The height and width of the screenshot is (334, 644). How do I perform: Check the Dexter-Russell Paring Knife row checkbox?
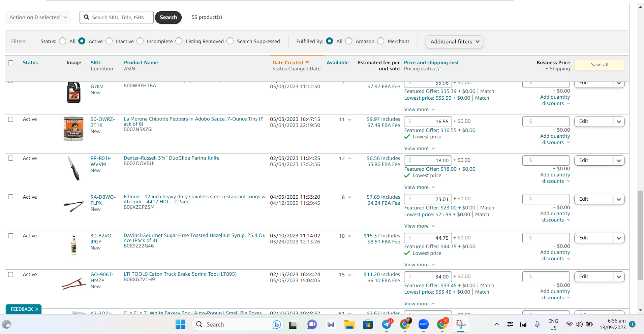[x=11, y=158]
